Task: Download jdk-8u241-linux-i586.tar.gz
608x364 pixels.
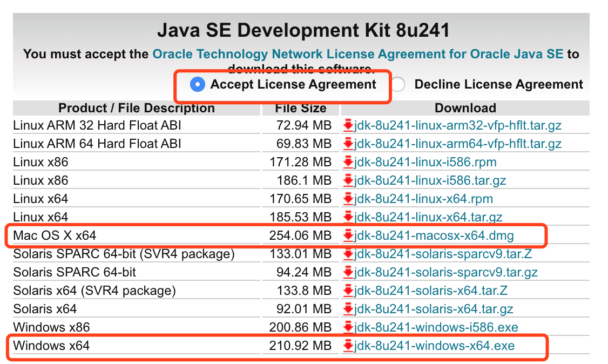Action: click(430, 180)
